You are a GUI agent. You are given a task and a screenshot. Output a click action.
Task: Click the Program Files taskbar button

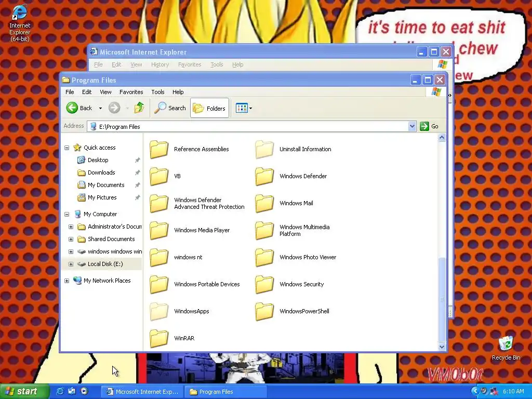click(x=225, y=392)
